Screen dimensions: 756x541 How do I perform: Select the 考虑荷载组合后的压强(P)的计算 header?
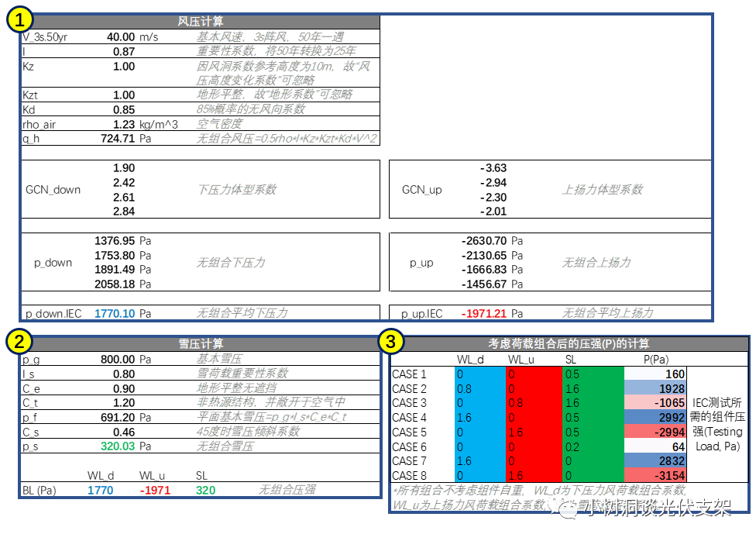(569, 343)
